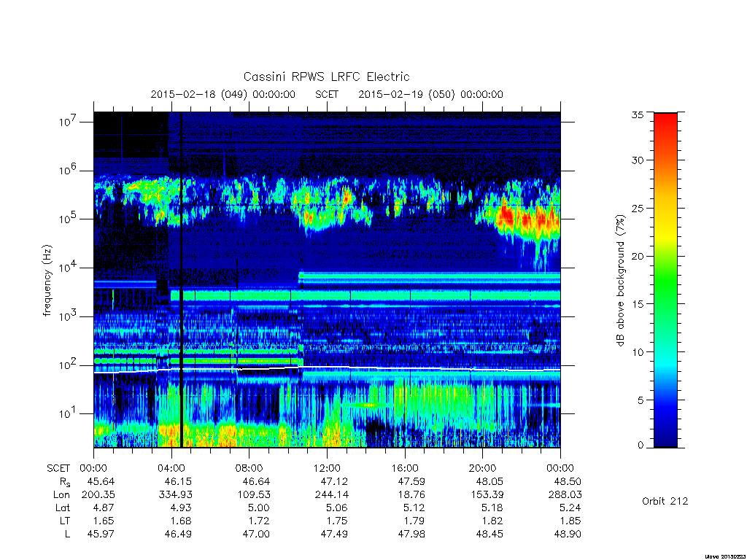The height and width of the screenshot is (560, 747).
Task: Click the colorbar tick value 20
Action: click(x=637, y=256)
